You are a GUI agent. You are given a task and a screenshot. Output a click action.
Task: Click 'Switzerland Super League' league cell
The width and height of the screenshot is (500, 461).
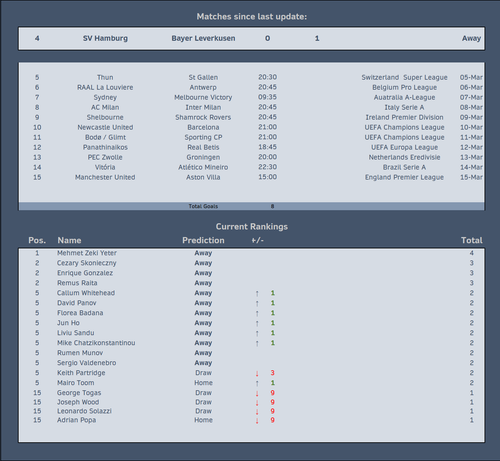[x=404, y=77]
